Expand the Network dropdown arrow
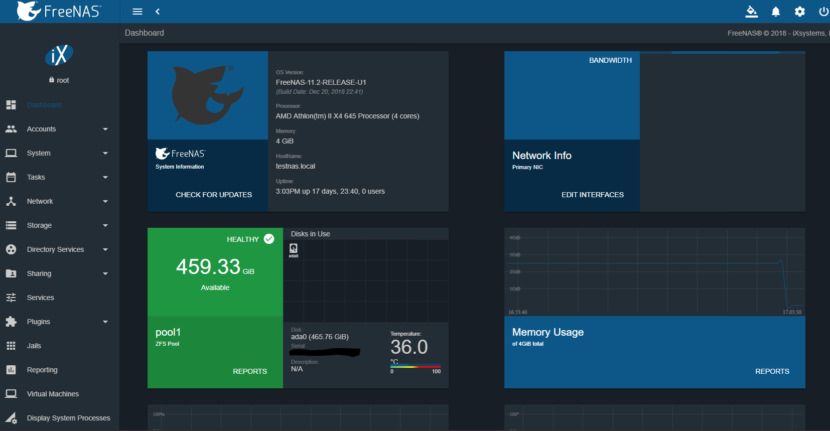The width and height of the screenshot is (830, 431). (x=105, y=201)
